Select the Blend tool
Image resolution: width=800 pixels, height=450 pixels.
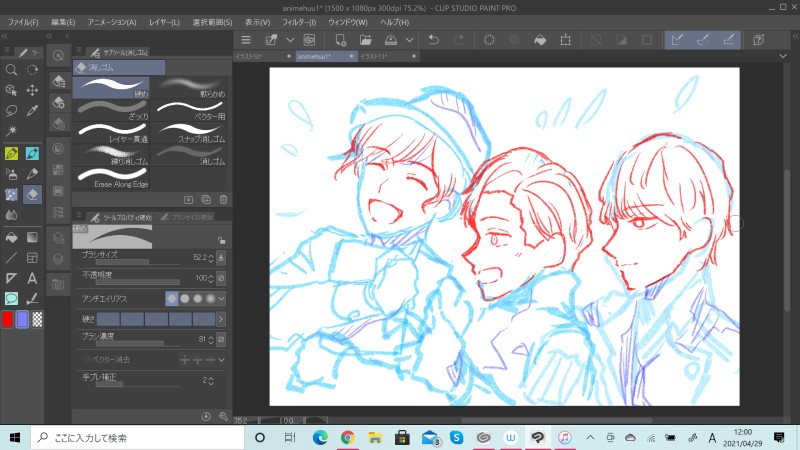[x=11, y=215]
